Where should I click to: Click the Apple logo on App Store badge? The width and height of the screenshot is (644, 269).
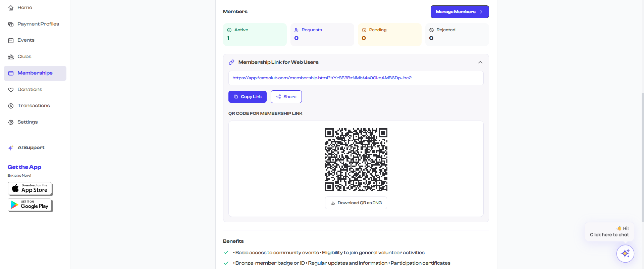pos(15,188)
